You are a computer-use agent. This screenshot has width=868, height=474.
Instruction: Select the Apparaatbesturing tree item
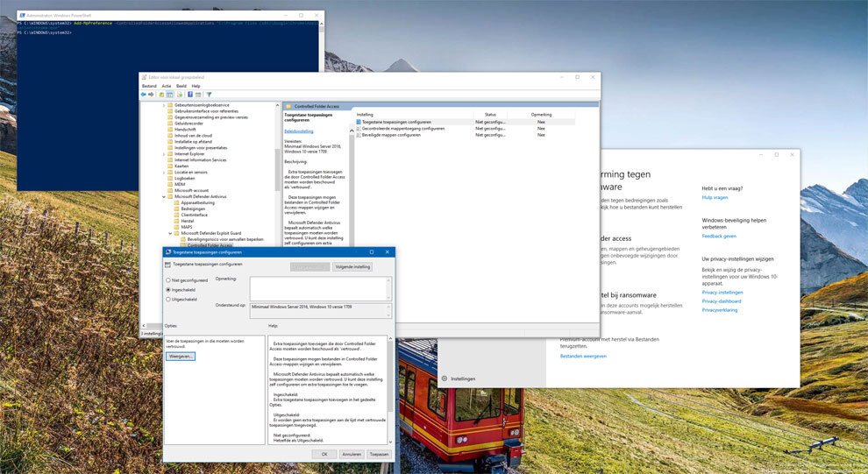pyautogui.click(x=197, y=202)
